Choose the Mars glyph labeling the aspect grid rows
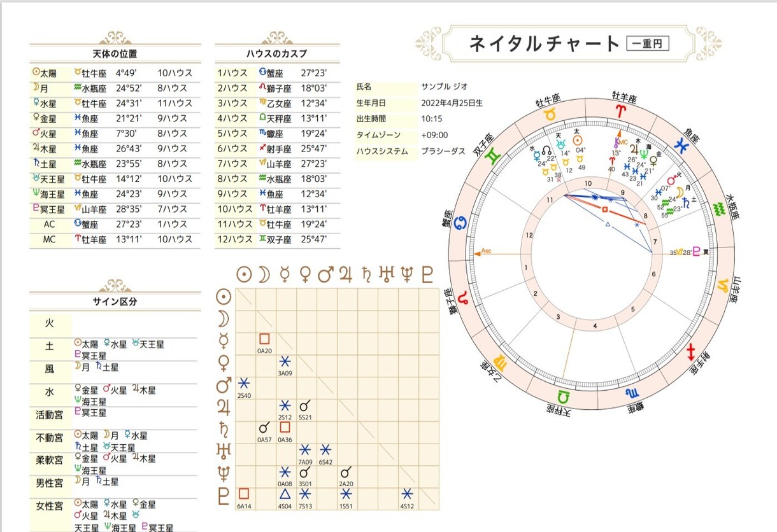This screenshot has height=532, width=777. click(x=224, y=385)
